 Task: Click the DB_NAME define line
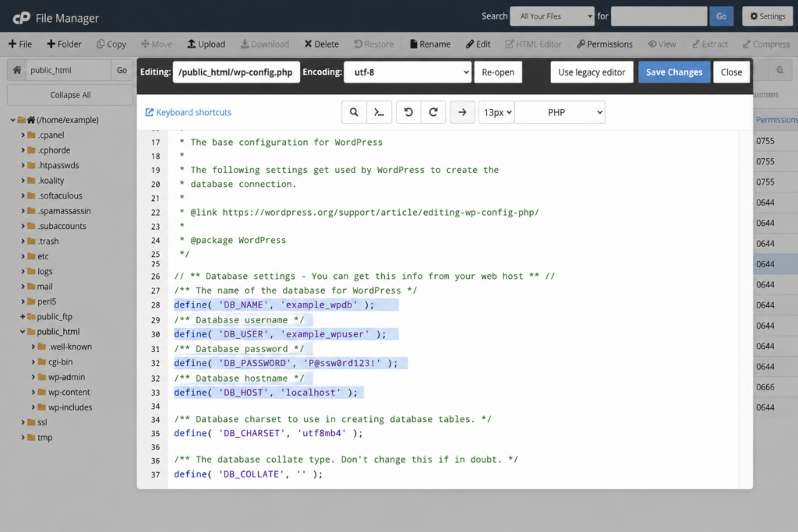[x=274, y=305]
